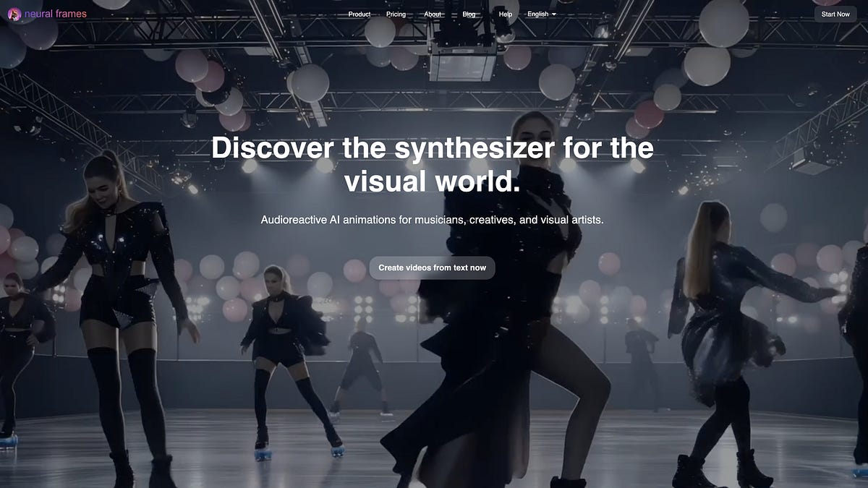Open the Help page
The height and width of the screenshot is (488, 868).
(506, 14)
